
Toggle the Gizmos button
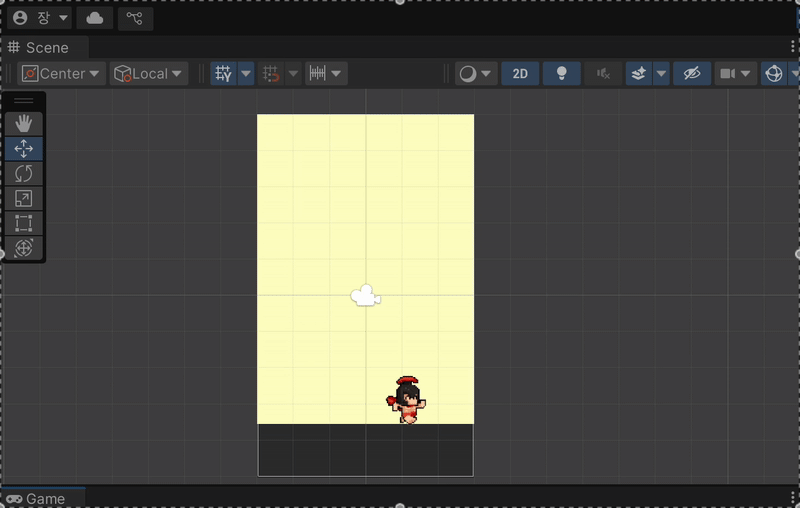[x=774, y=73]
